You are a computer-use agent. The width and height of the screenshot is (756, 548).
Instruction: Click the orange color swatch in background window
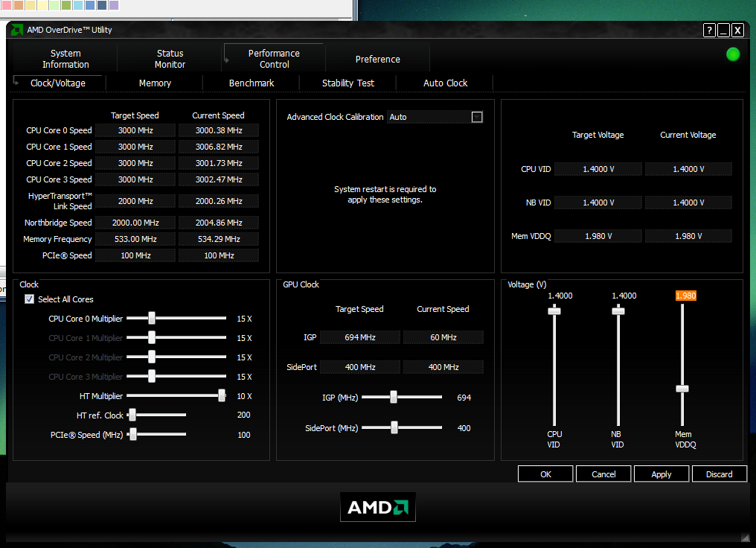pos(19,4)
